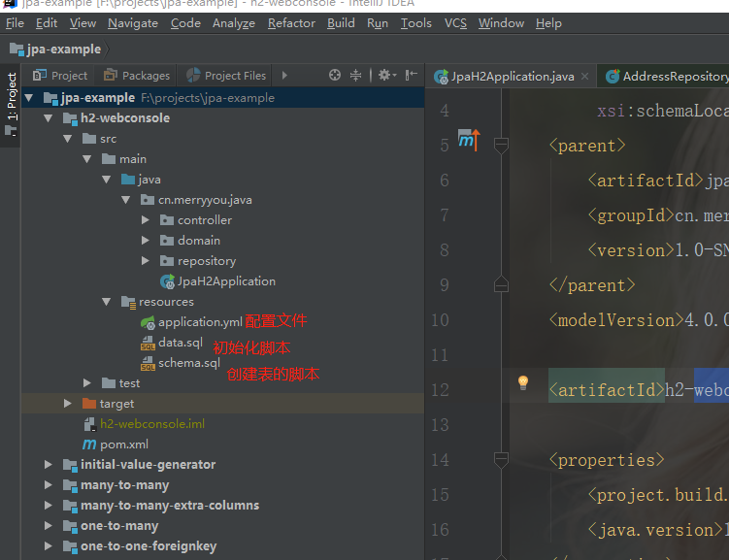The width and height of the screenshot is (729, 560).
Task: Open the Window menu
Action: click(x=501, y=23)
